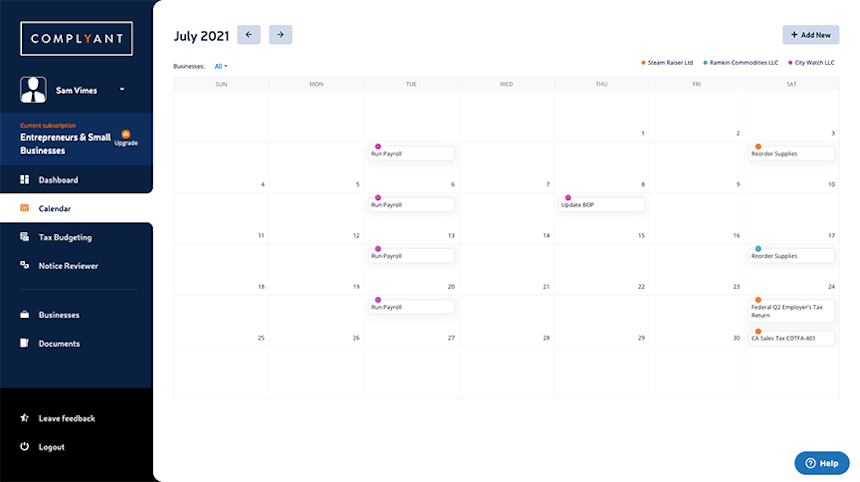860x482 pixels.
Task: Go to previous month with left arrow
Action: [248, 35]
